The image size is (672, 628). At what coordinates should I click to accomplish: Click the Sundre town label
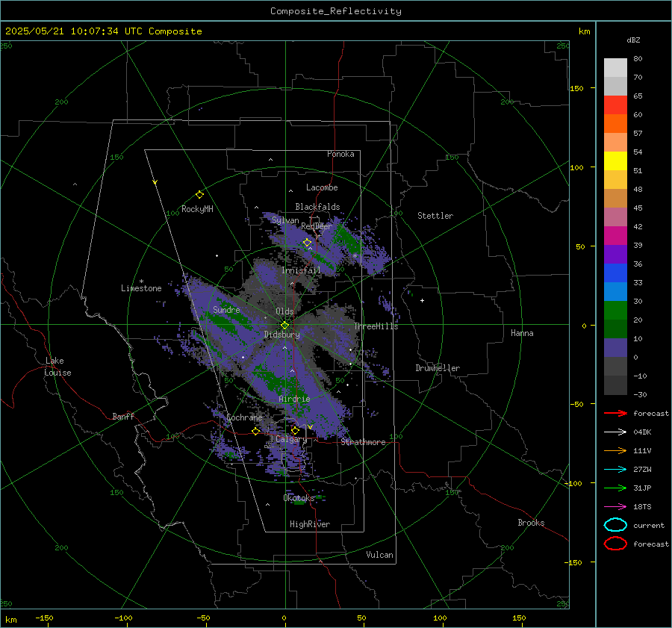pyautogui.click(x=226, y=309)
